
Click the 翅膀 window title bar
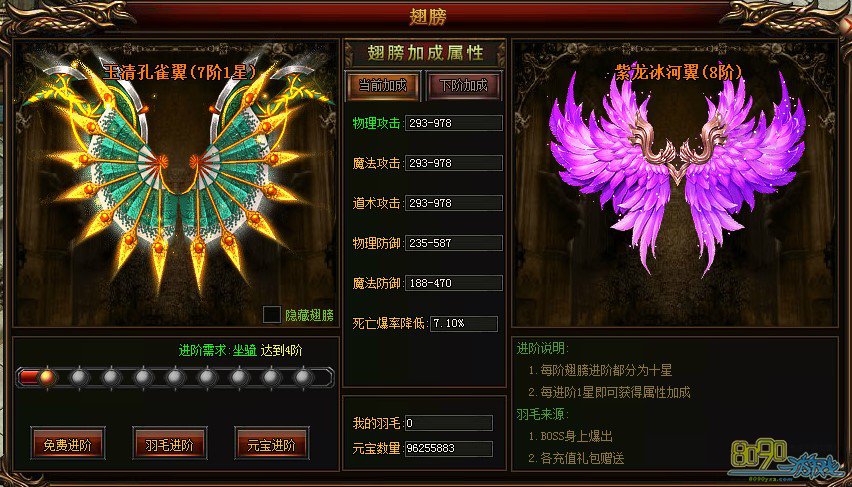(428, 16)
